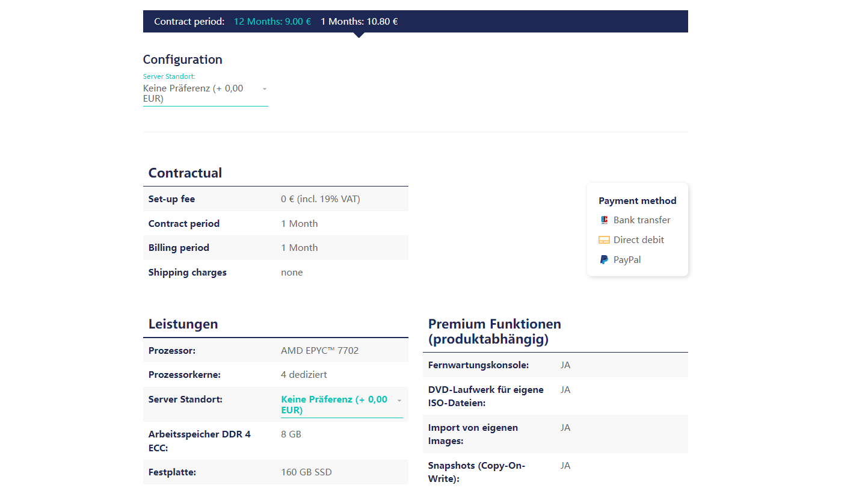The width and height of the screenshot is (868, 503).
Task: Click the PayPal logo icon
Action: coord(604,260)
